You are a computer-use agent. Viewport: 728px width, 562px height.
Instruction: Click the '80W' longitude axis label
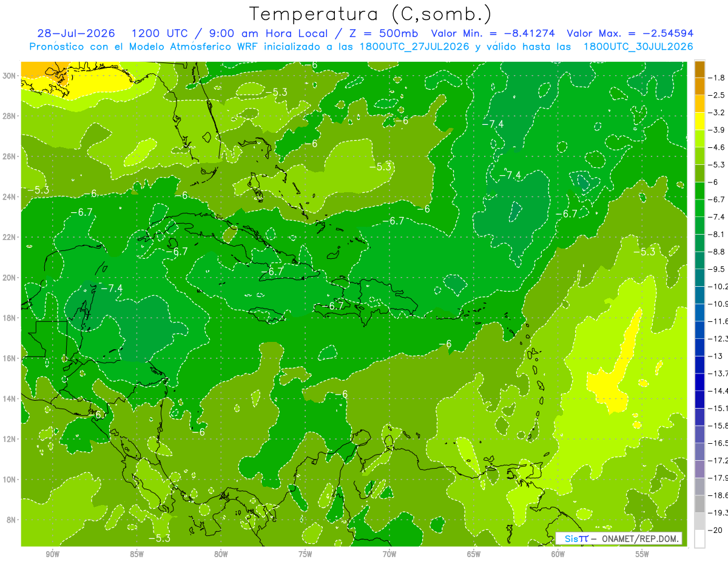point(221,554)
